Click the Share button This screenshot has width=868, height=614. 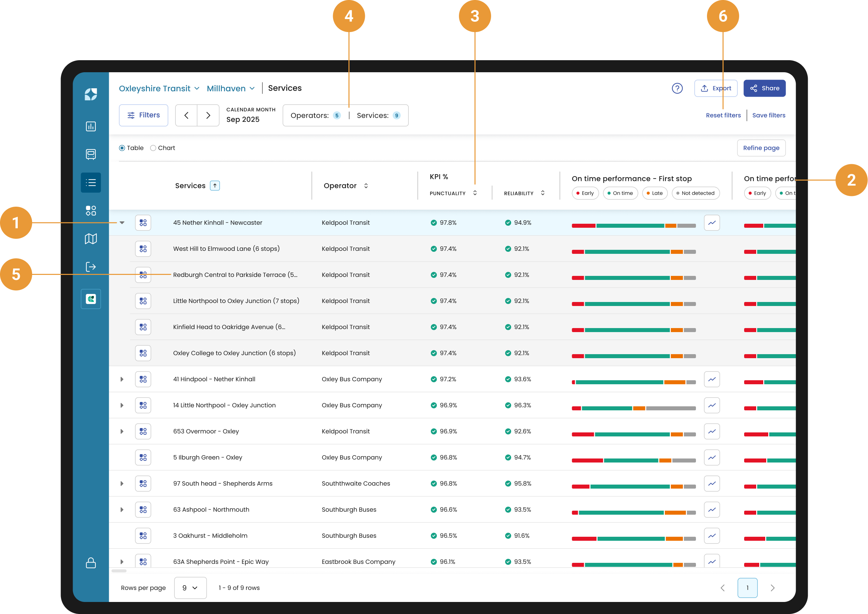click(x=764, y=88)
